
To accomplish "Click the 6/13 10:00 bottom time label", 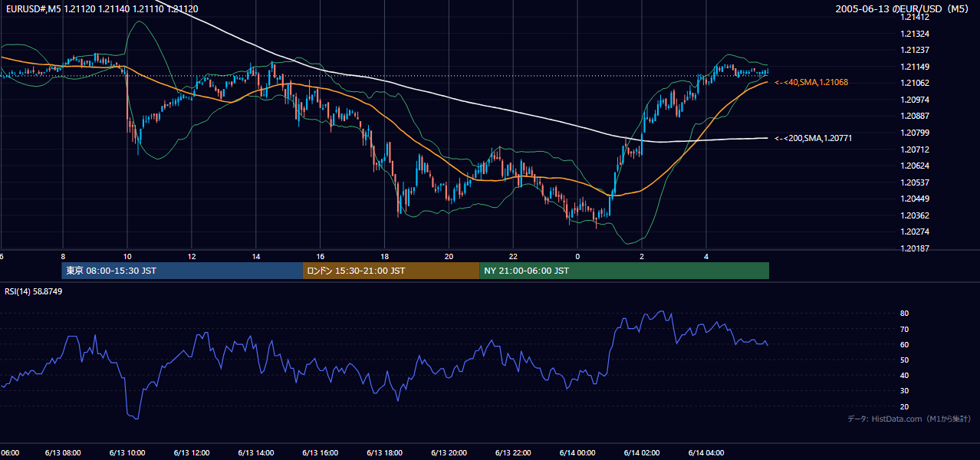I will 127,452.
